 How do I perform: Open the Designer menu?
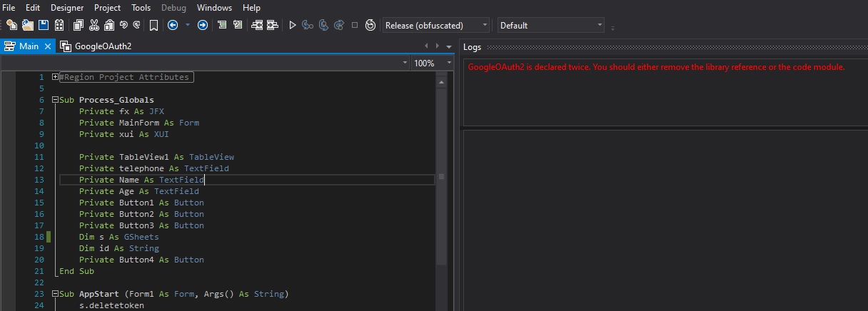[x=67, y=8]
